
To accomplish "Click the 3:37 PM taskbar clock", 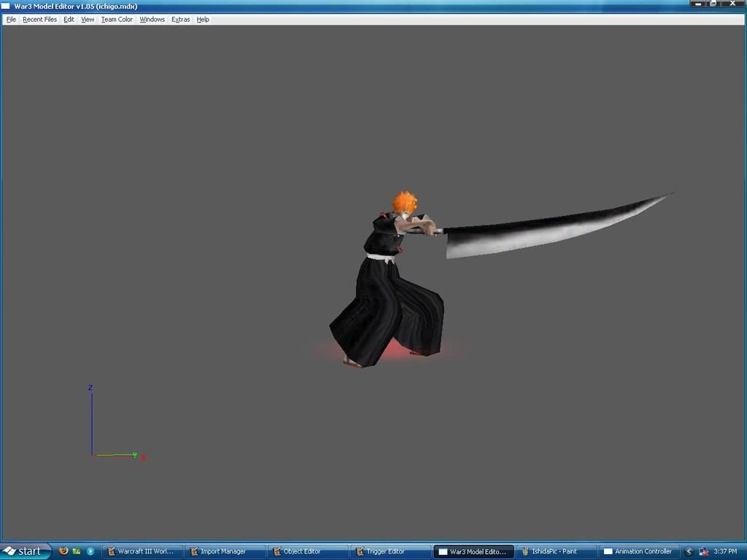I will pos(725,551).
